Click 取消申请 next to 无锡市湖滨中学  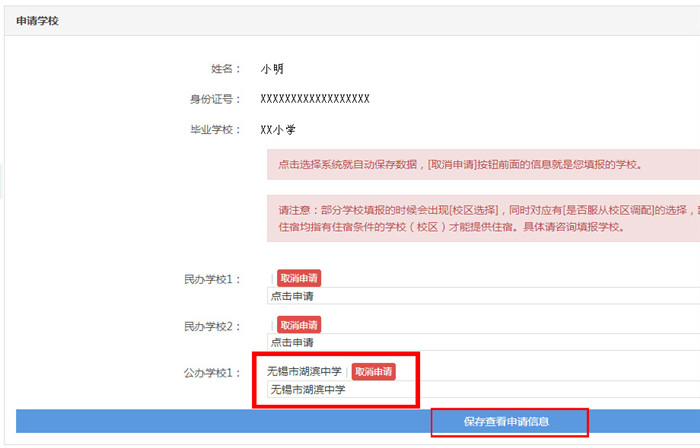(373, 371)
